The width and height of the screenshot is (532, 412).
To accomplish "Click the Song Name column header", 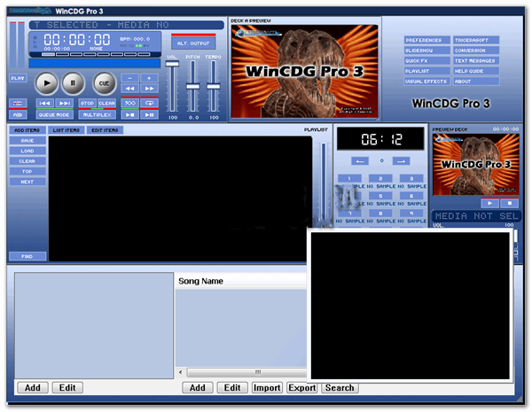I will [x=241, y=281].
